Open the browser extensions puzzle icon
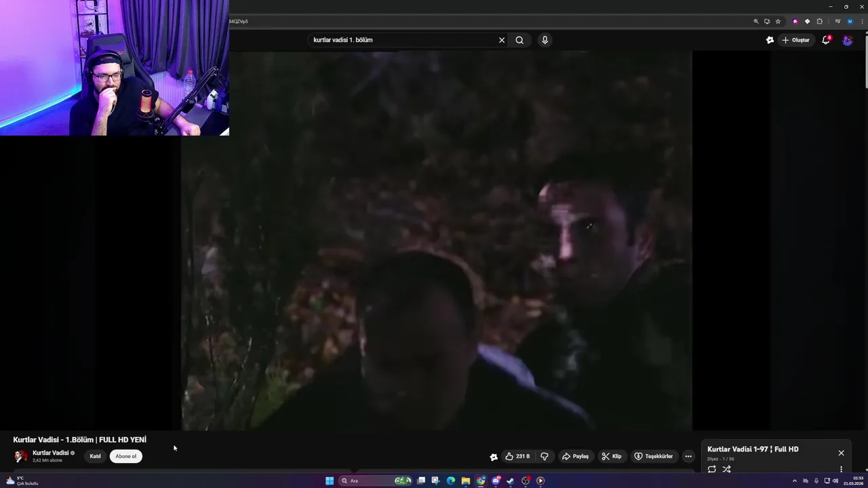This screenshot has height=488, width=868. [820, 22]
